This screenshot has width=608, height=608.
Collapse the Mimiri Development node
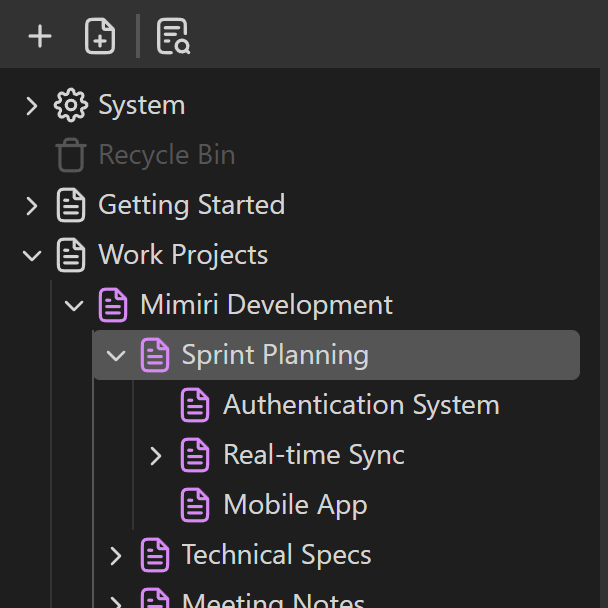tap(74, 306)
